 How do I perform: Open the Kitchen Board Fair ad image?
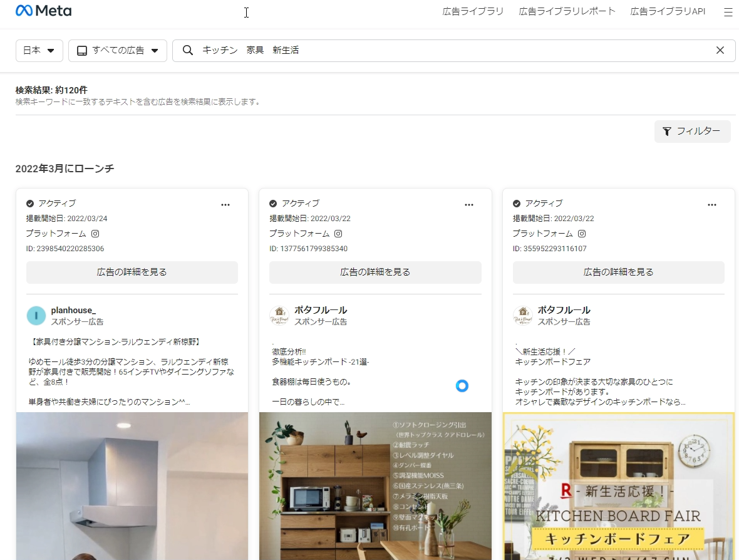pos(618,486)
